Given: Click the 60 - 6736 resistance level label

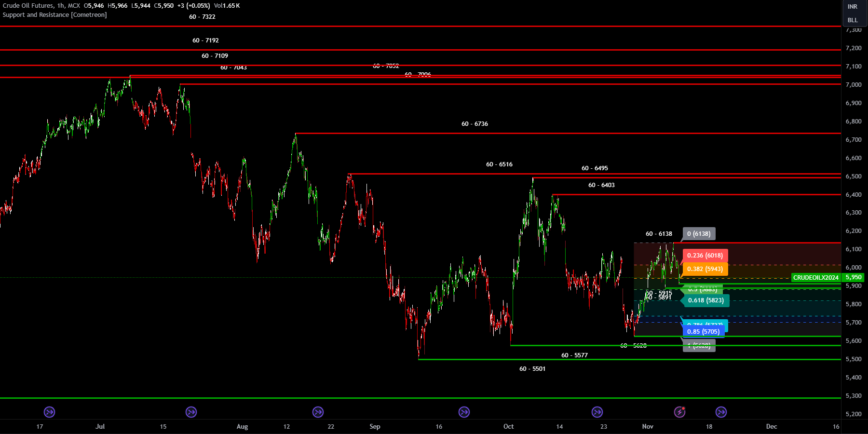Looking at the screenshot, I should 475,124.
